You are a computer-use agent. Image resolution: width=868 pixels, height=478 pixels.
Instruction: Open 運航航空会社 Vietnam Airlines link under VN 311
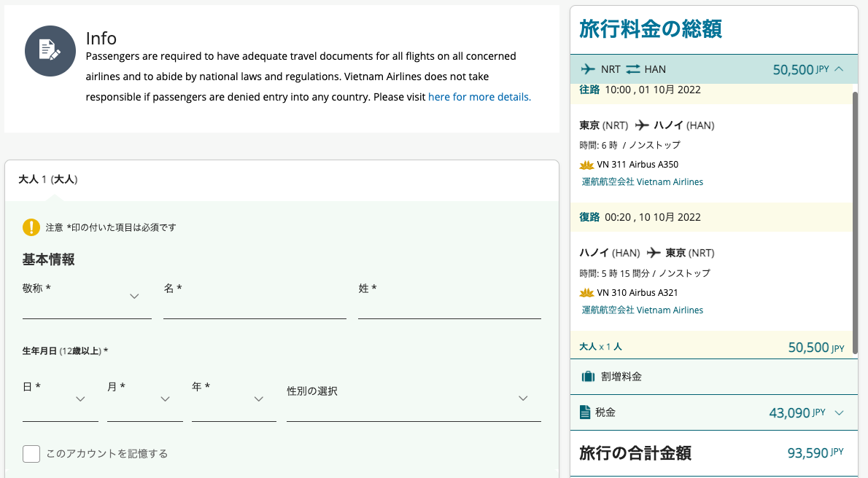coord(642,182)
